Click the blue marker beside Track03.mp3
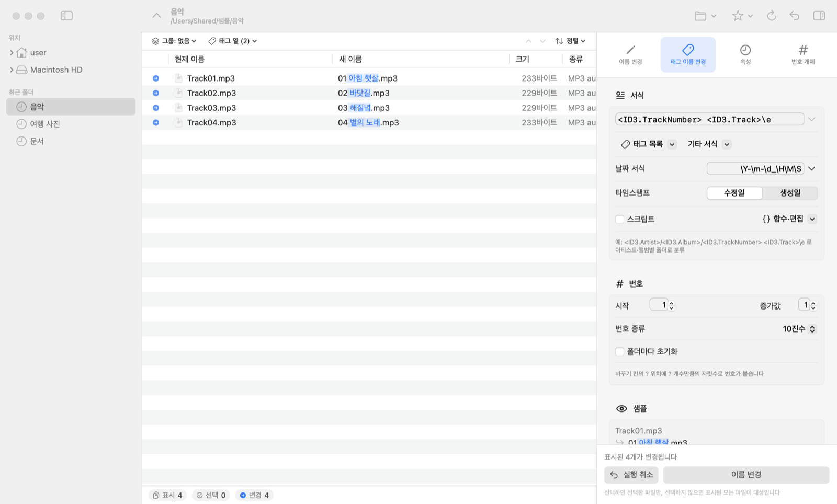This screenshot has height=504, width=837. [x=156, y=108]
